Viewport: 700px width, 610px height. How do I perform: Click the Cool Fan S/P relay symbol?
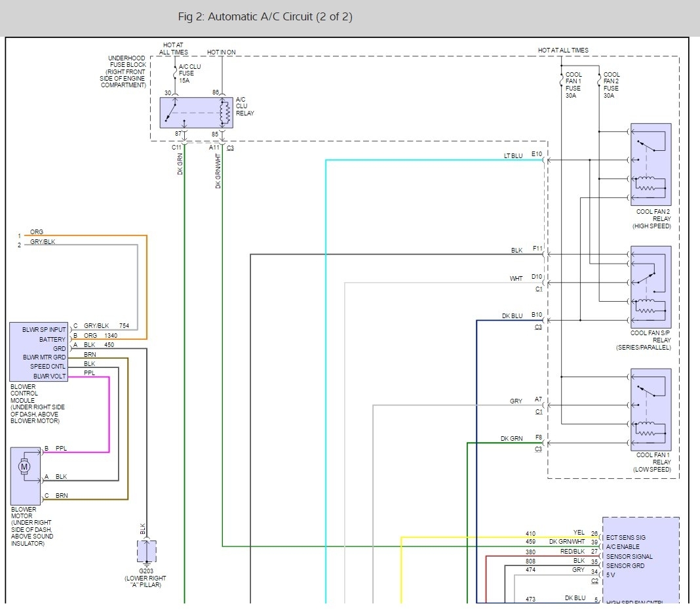650,287
